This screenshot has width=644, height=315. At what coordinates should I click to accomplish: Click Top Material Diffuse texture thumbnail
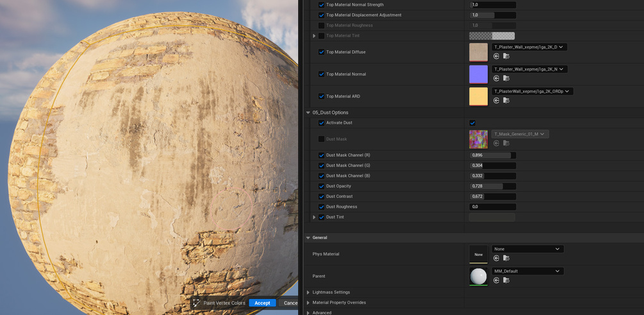(479, 52)
